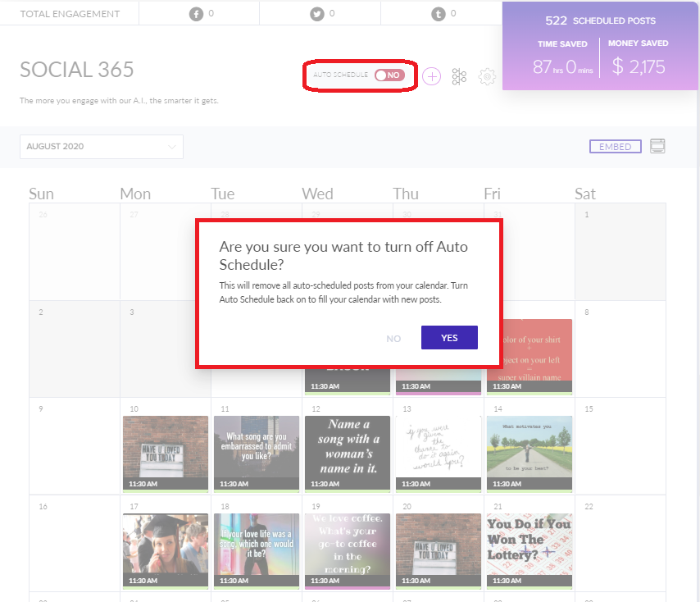Viewport: 700px width, 602px height.
Task: Select the August 1 calendar cell
Action: click(620, 252)
